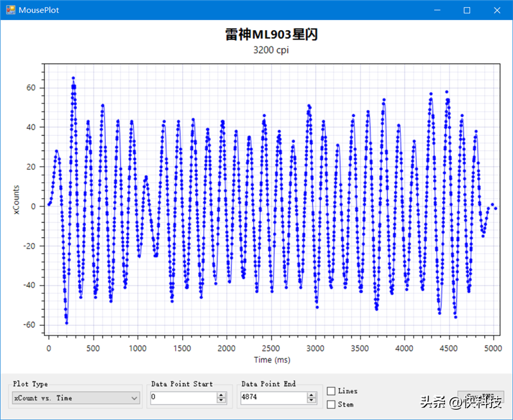Increase Data Point End with up arrow
This screenshot has width=513, height=420.
click(312, 395)
